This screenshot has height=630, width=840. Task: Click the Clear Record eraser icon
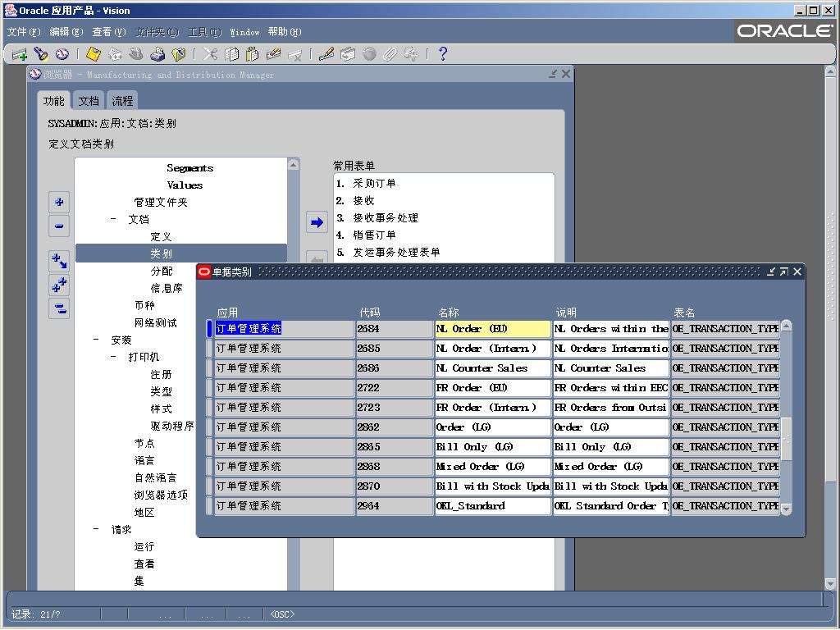coord(273,54)
